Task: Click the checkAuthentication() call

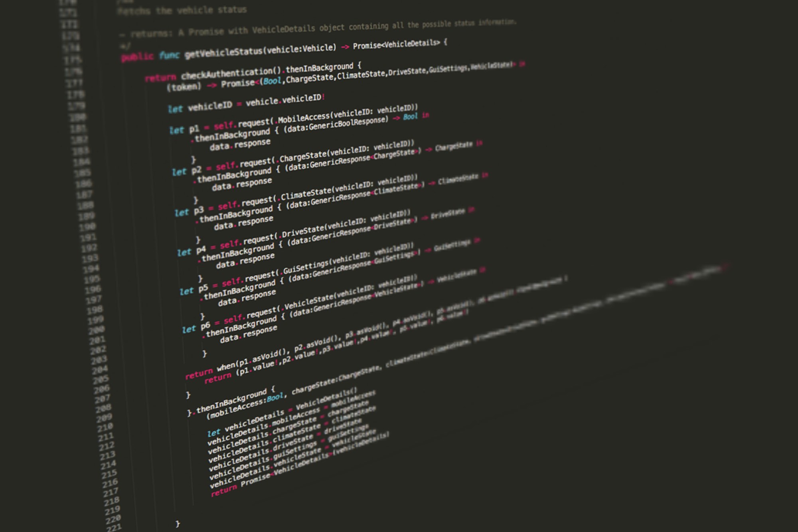Action: coord(231,73)
